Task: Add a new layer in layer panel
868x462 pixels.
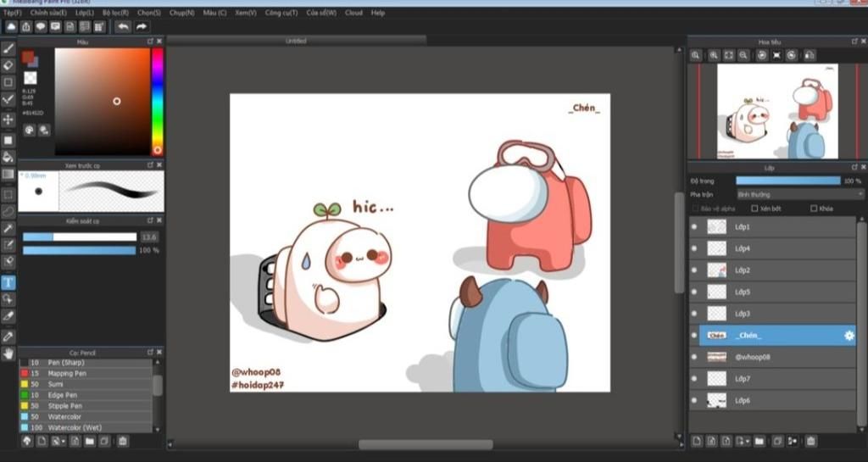Action: coord(697,441)
